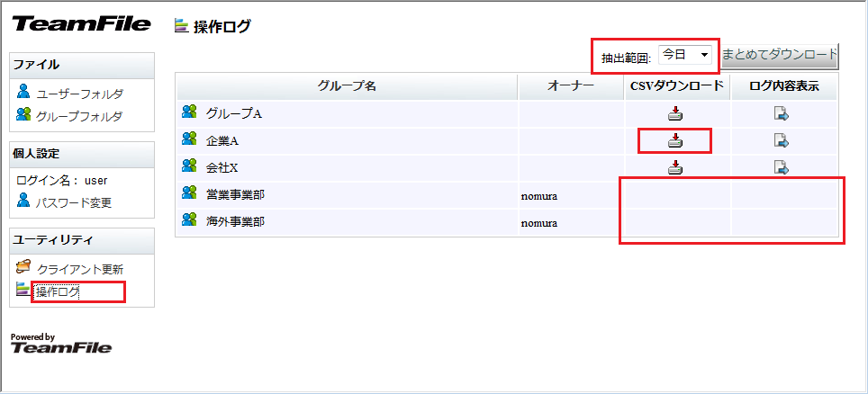Click the グループ名 column header
Viewport: 868px width, 394px height.
pyautogui.click(x=347, y=85)
